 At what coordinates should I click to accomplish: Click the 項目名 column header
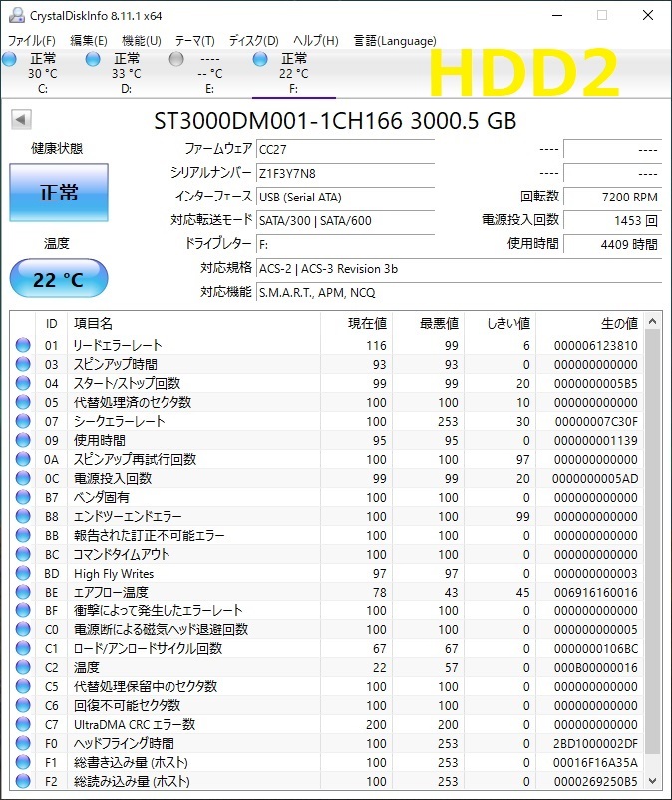click(193, 323)
